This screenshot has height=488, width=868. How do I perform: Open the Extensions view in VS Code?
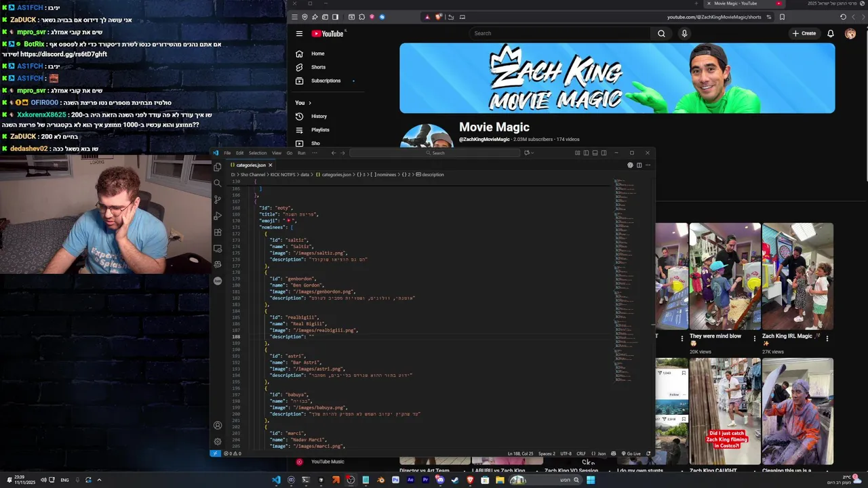[x=217, y=232]
